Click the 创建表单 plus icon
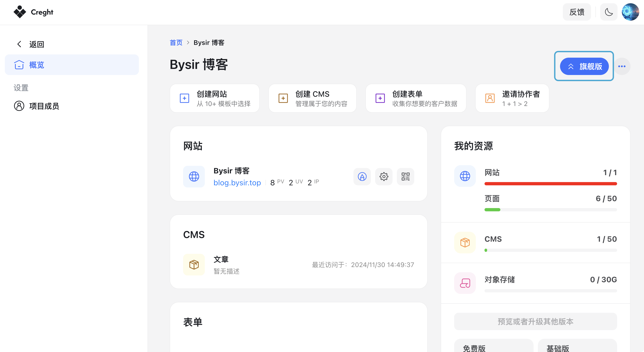The width and height of the screenshot is (644, 352). (380, 98)
